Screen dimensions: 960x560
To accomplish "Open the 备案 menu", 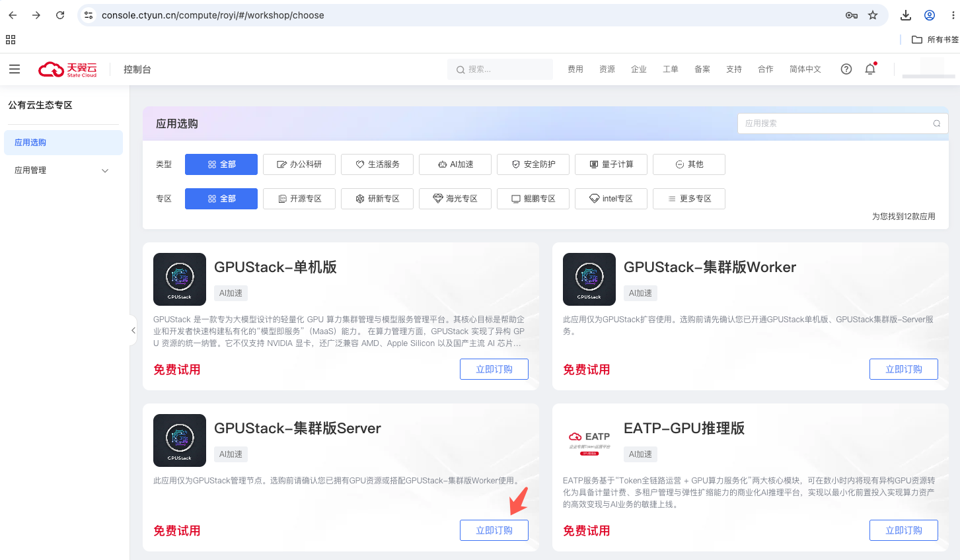I will click(x=702, y=69).
